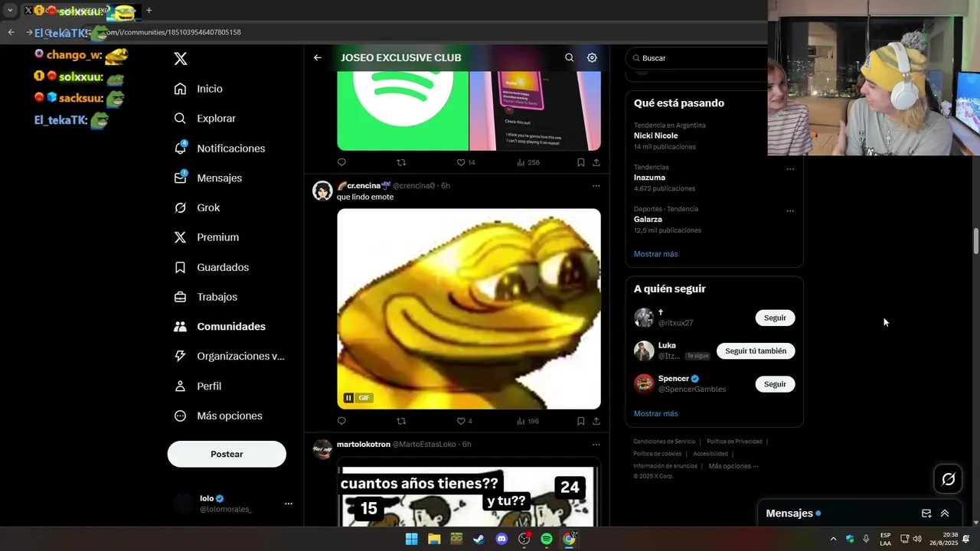Open File Explorer from taskbar
The width and height of the screenshot is (980, 551).
tap(434, 539)
